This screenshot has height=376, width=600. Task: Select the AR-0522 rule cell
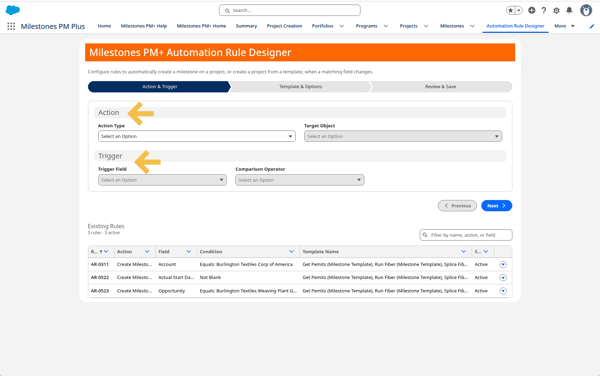[x=100, y=277]
